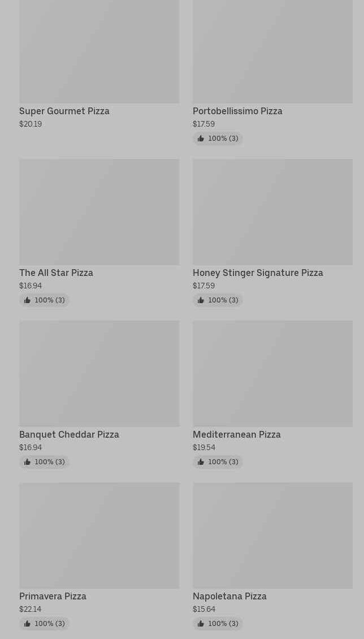
Task: Select The All Star Pizza image
Action: (x=99, y=211)
